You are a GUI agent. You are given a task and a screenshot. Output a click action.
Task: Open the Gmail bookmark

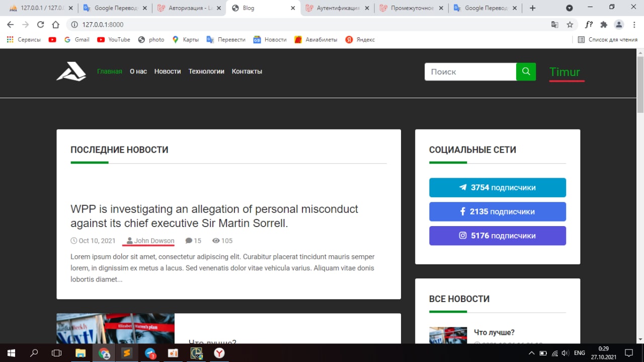[x=77, y=39]
